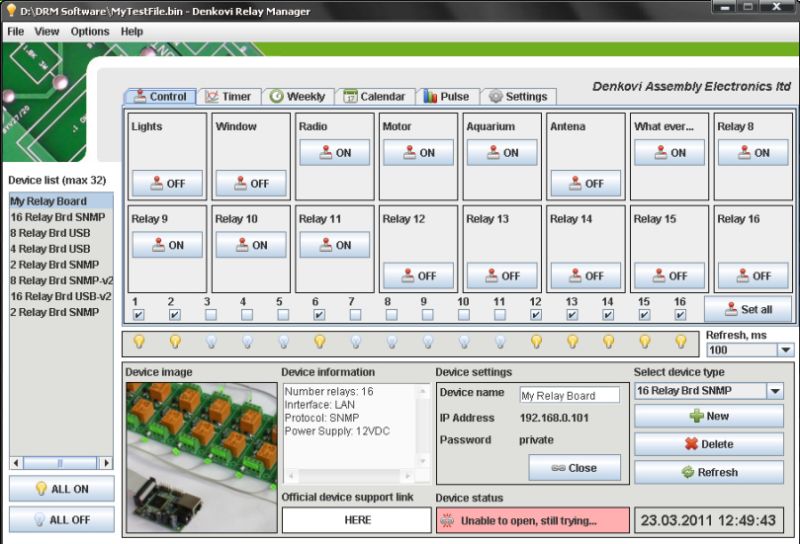Open the Calendar tab

pyautogui.click(x=374, y=96)
